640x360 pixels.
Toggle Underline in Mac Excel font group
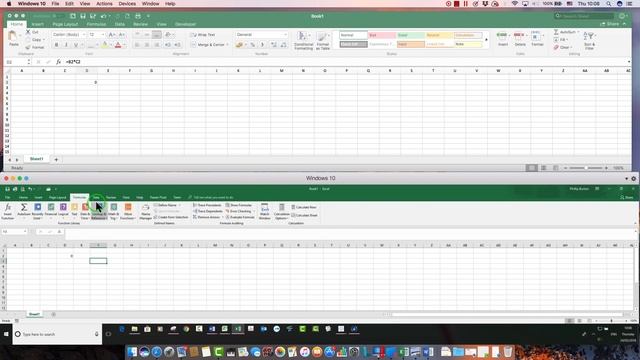(x=76, y=45)
